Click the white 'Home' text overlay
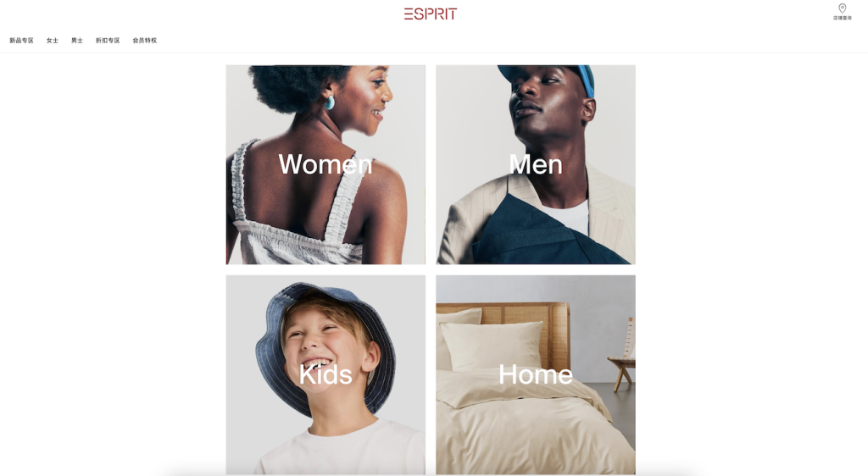 (x=536, y=374)
